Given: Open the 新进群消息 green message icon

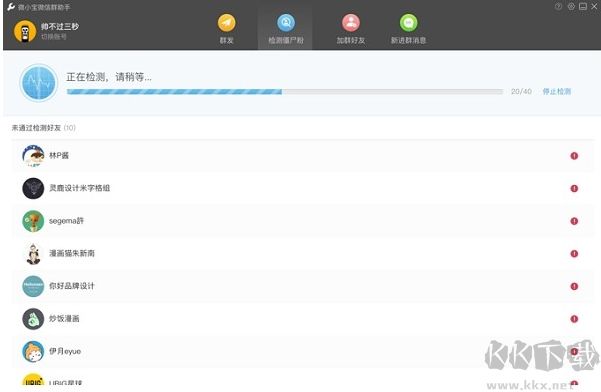Looking at the screenshot, I should click(x=409, y=23).
